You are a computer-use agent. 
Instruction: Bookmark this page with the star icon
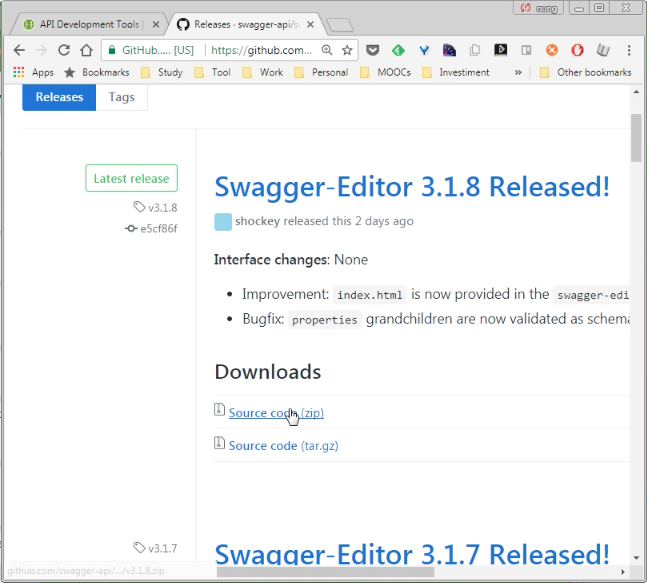(x=347, y=50)
